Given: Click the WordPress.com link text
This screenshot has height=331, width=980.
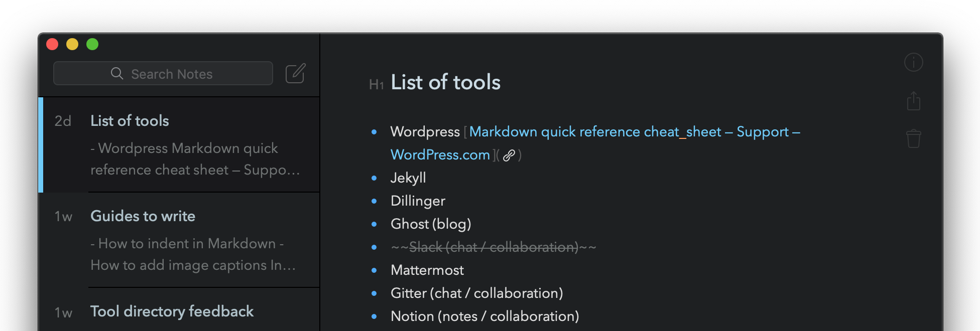Looking at the screenshot, I should (440, 155).
